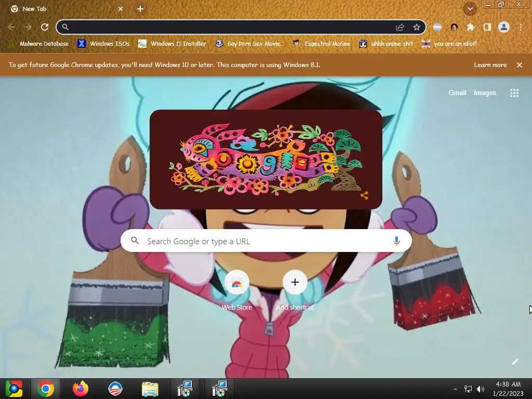Launch Firefox from the taskbar
This screenshot has width=532, height=399.
[81, 389]
